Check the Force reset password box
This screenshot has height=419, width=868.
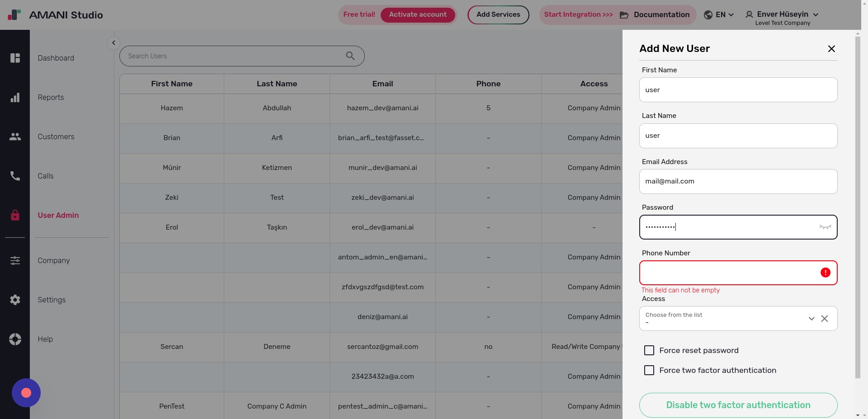click(649, 350)
